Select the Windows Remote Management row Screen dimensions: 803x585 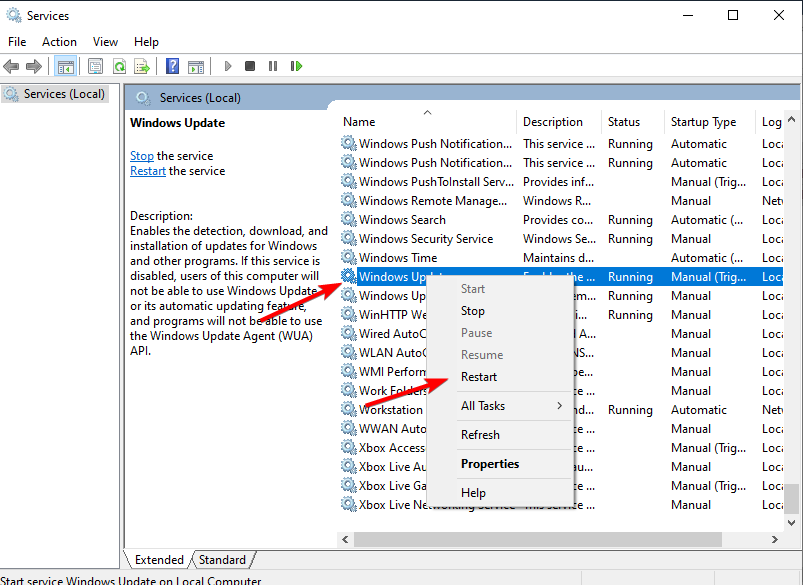click(561, 200)
